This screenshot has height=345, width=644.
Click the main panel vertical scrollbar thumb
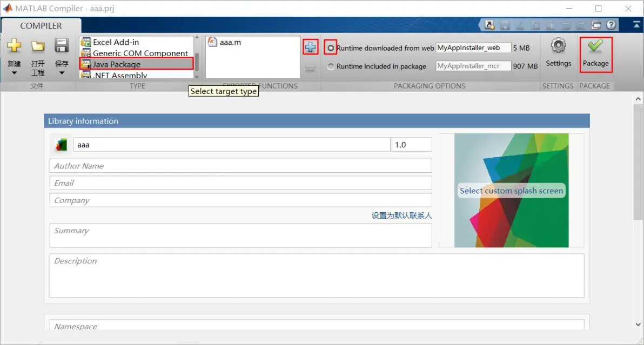point(638,161)
